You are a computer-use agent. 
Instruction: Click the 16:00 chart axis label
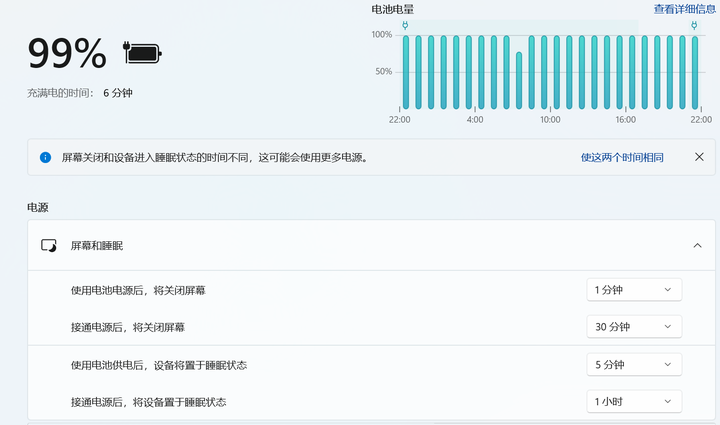click(625, 120)
